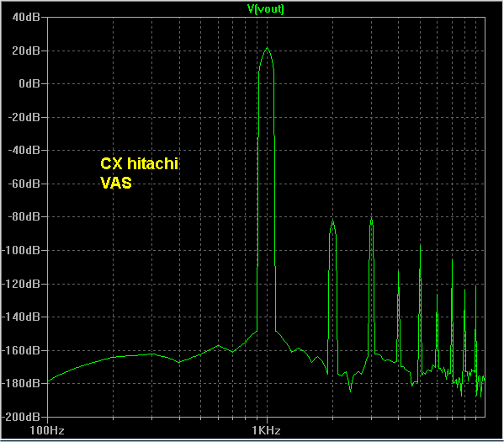This screenshot has height=442, width=504.
Task: Click the fundamental peak at 1KHz
Action: 267,48
